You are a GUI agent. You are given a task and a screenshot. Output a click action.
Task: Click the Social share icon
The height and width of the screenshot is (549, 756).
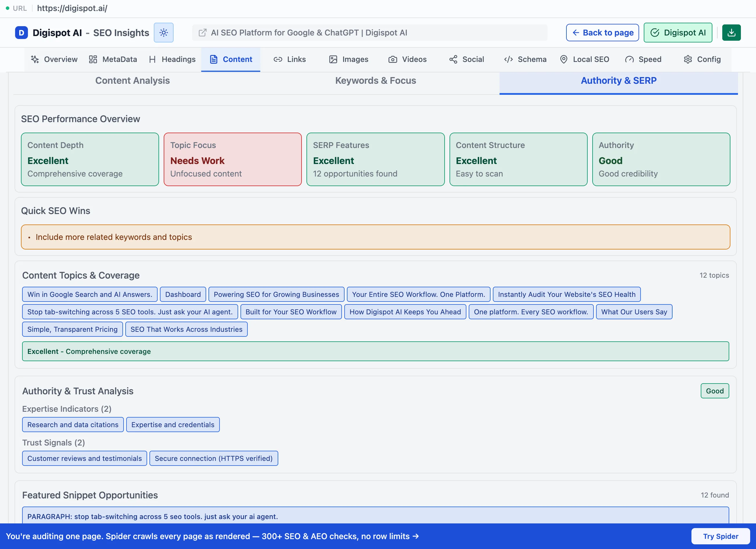tap(453, 59)
